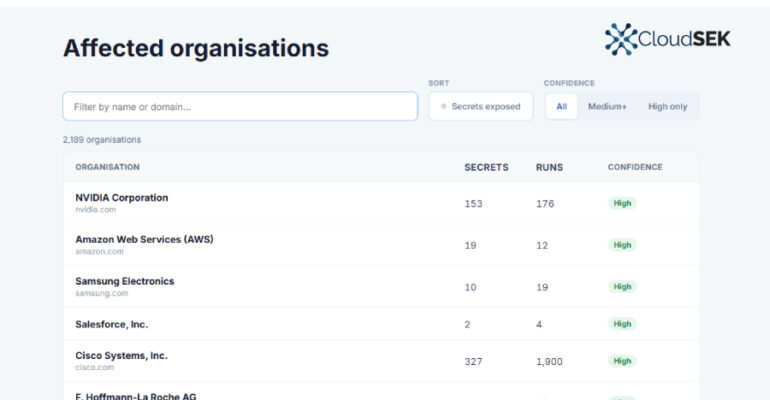Click Cisco's 1,900 runs value
Screen dimensions: 770x400
click(549, 362)
